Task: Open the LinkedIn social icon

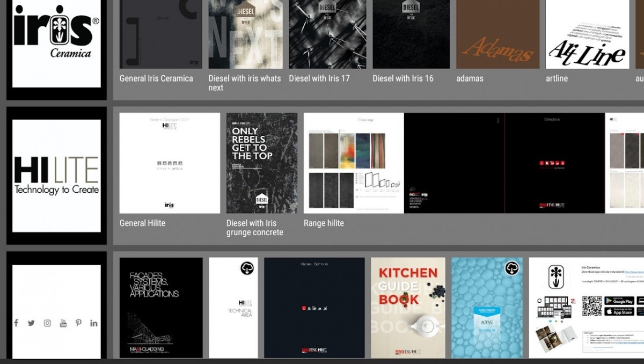Action: click(94, 323)
